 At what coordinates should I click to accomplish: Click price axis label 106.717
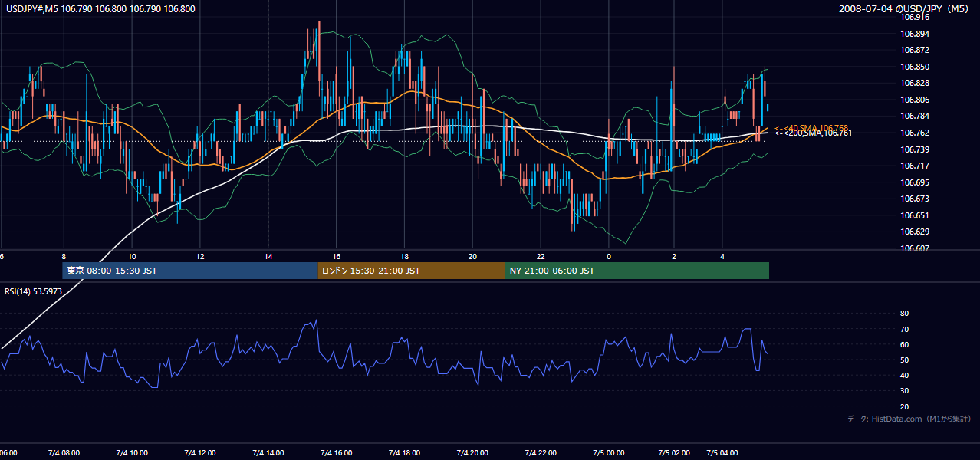click(x=916, y=166)
